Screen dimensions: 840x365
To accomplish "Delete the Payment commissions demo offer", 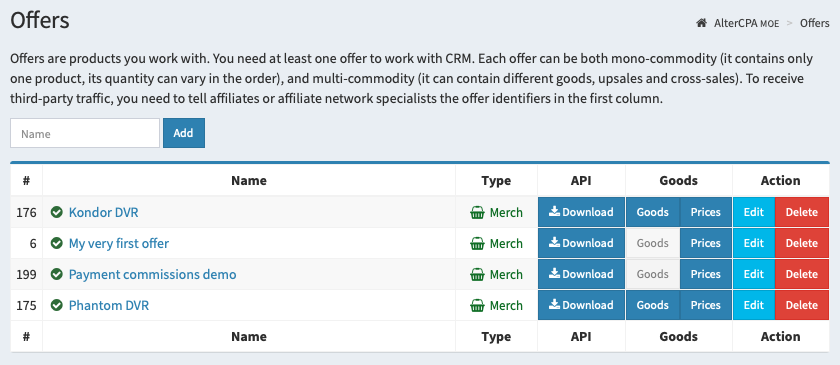I will [x=801, y=274].
